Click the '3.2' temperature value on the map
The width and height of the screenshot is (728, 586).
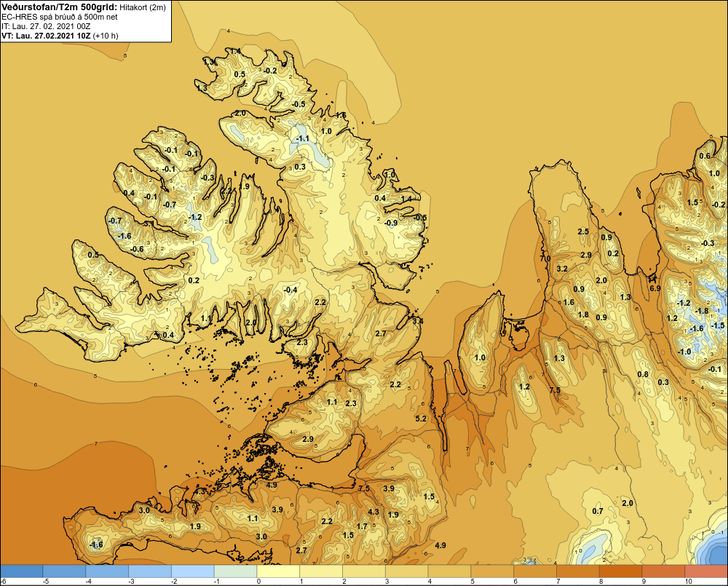pyautogui.click(x=562, y=269)
